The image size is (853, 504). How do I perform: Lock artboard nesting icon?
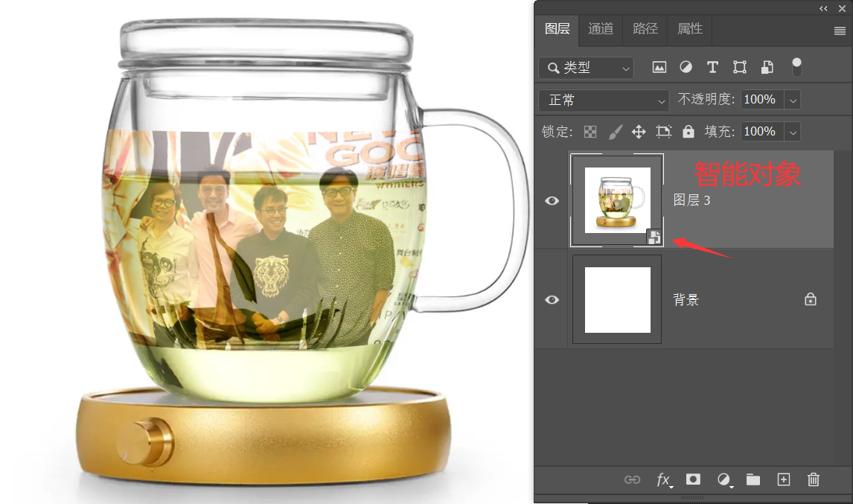[664, 132]
